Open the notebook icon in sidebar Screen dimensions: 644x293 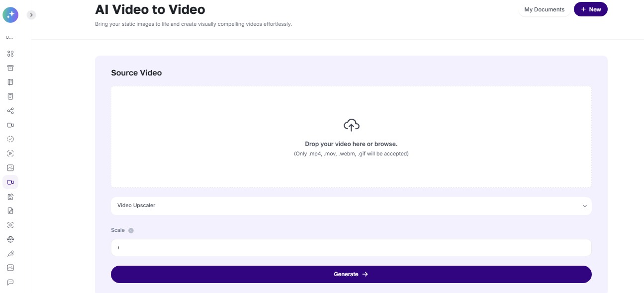pyautogui.click(x=10, y=82)
